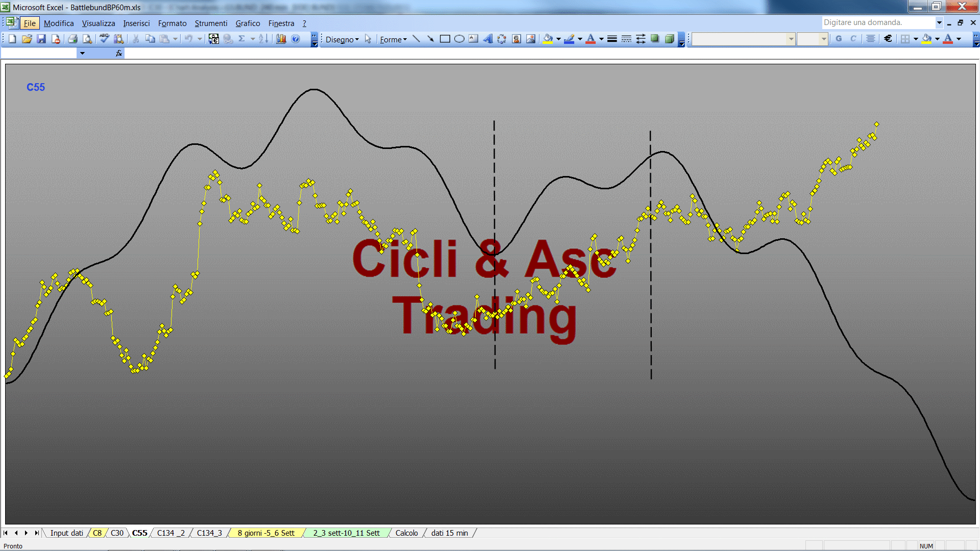
Task: Open the Modifica menu
Action: 59,23
